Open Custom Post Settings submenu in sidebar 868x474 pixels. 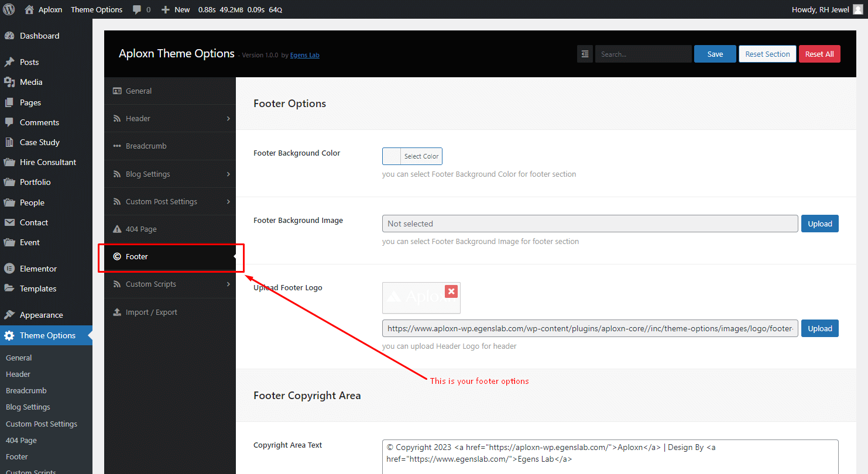click(x=42, y=424)
